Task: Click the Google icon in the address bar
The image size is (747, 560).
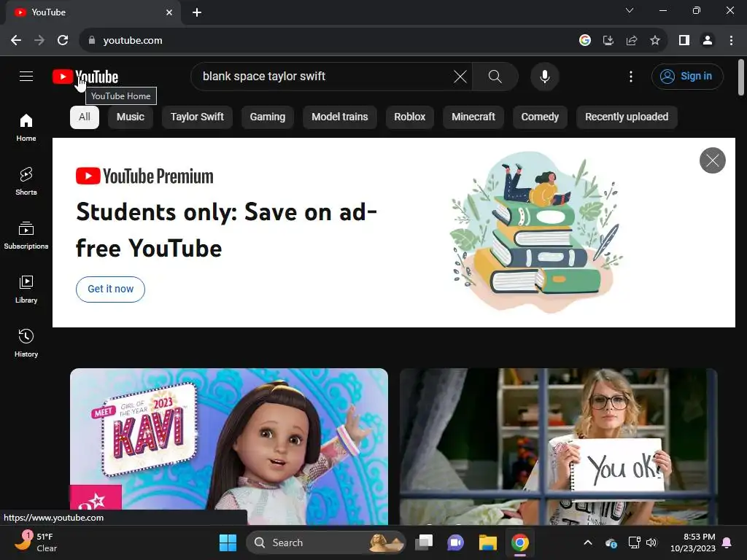Action: point(585,41)
